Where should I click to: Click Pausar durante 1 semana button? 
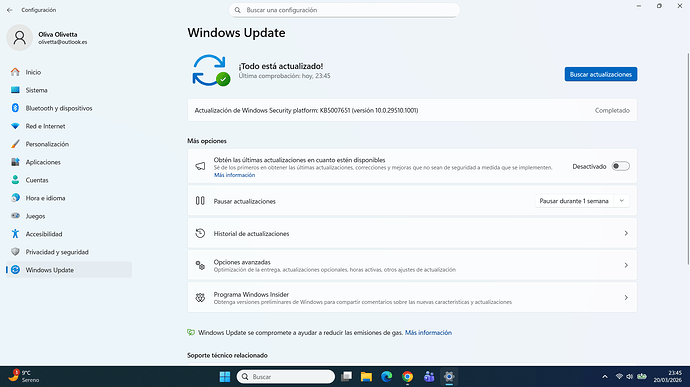tap(574, 201)
